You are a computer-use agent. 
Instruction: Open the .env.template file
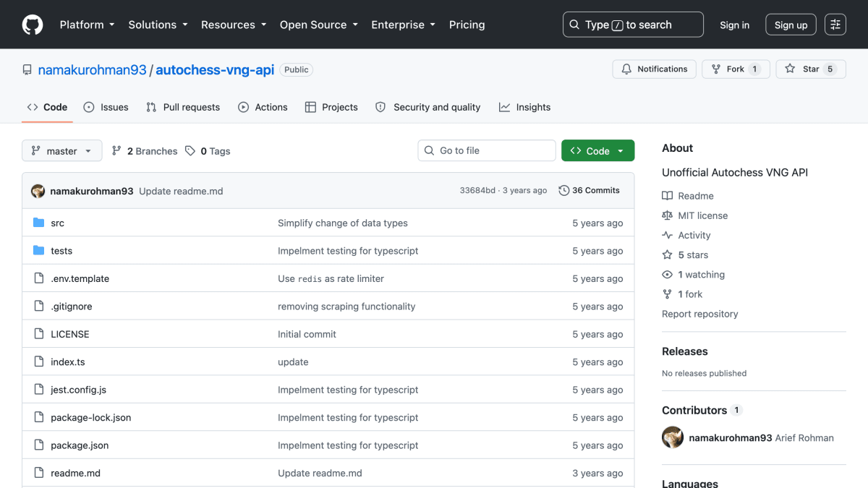tap(80, 278)
